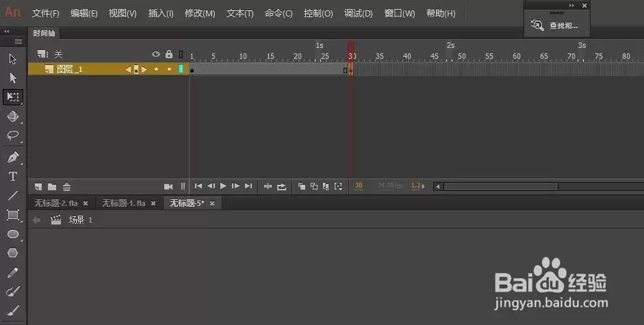Select the Line tool
This screenshot has height=325, width=644.
13,196
